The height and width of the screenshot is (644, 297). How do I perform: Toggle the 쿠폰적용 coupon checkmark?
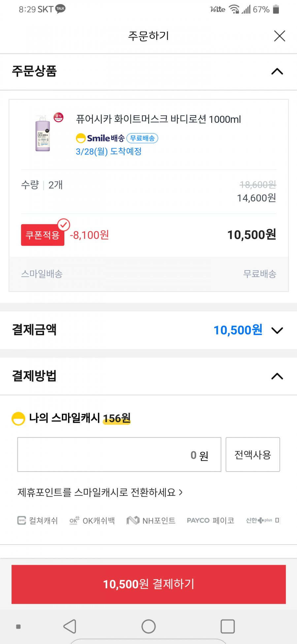click(64, 225)
